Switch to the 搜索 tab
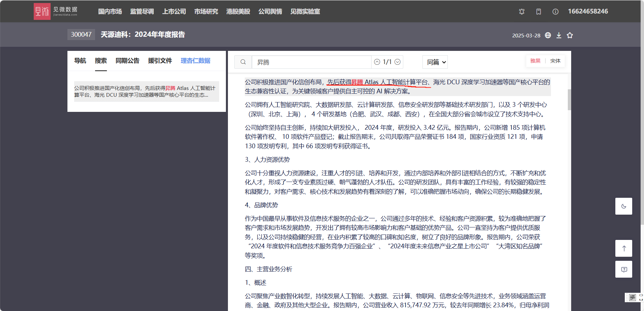The height and width of the screenshot is (311, 644). coord(101,61)
